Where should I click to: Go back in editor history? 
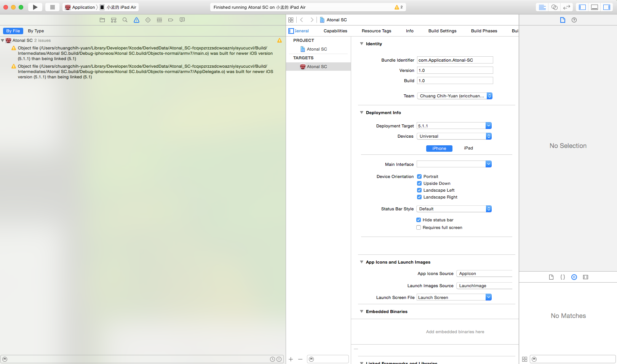pyautogui.click(x=301, y=20)
